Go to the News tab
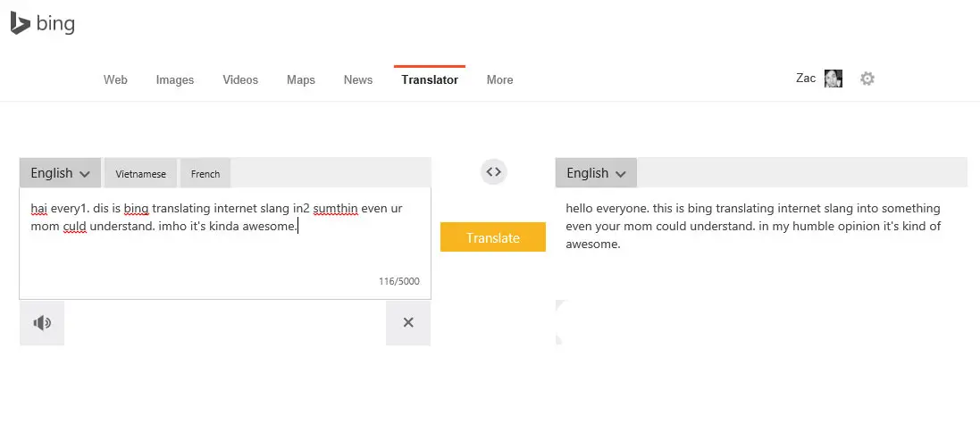980x448 pixels. pyautogui.click(x=358, y=79)
